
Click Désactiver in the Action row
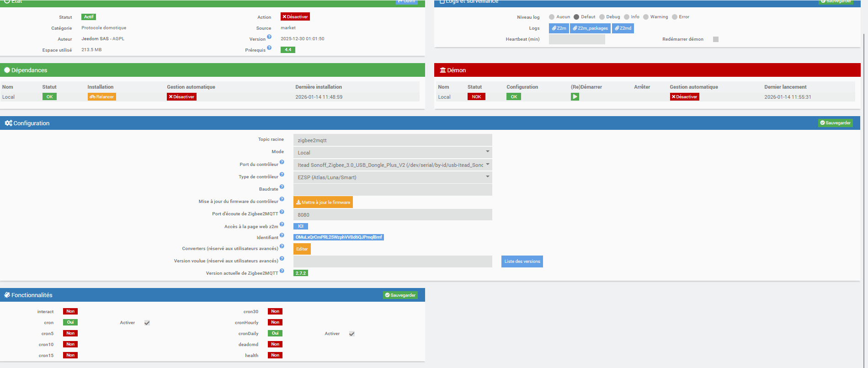point(295,17)
